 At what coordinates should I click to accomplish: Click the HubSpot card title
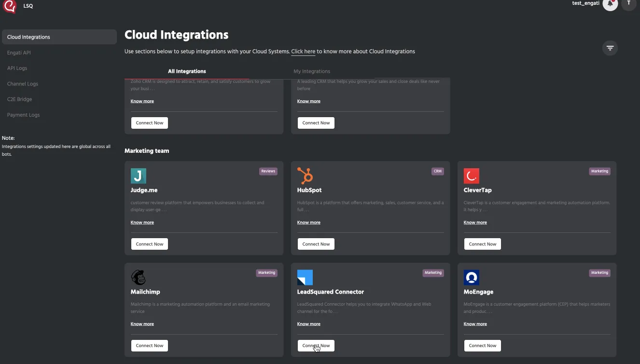pos(309,190)
